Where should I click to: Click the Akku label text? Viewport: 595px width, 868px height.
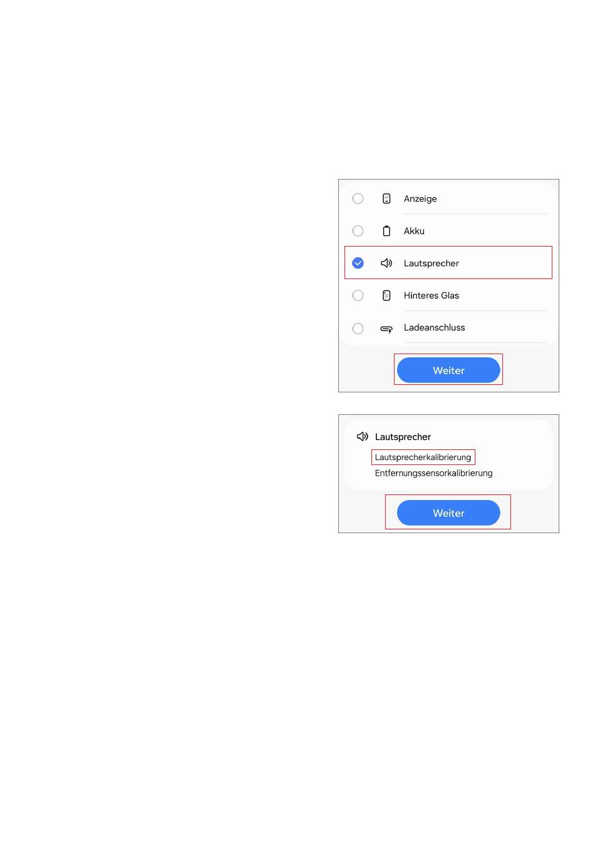(414, 231)
